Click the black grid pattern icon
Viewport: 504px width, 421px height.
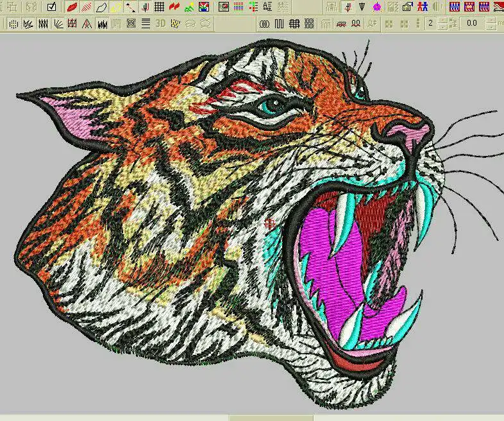pos(159,7)
